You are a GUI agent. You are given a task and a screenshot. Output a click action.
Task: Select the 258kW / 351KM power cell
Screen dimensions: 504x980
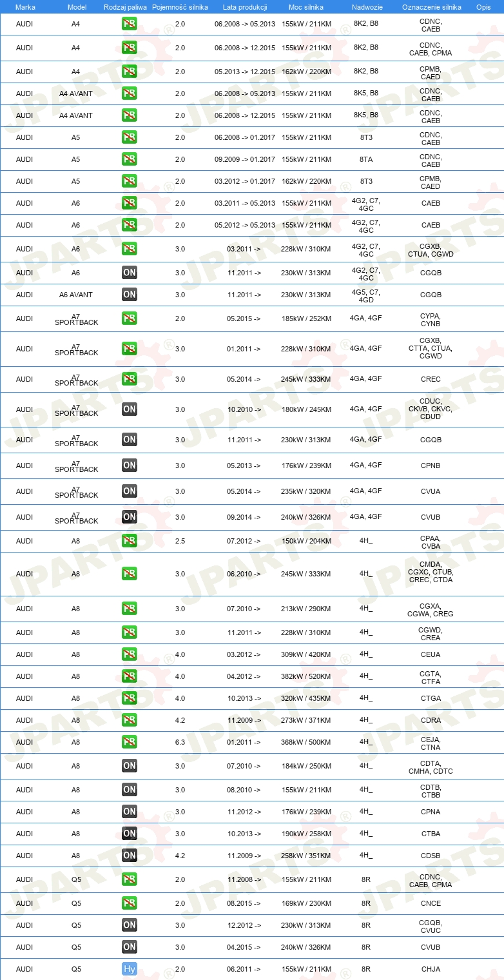click(x=306, y=856)
